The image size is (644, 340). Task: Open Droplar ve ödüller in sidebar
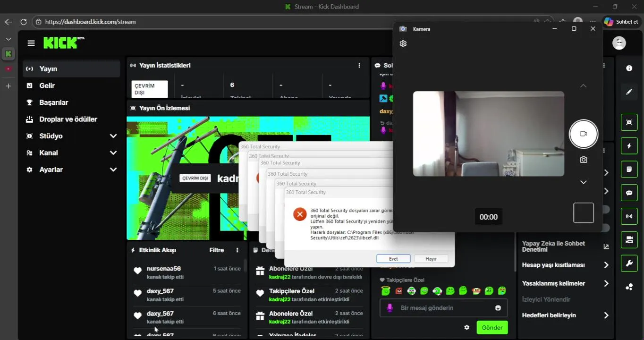tap(71, 119)
